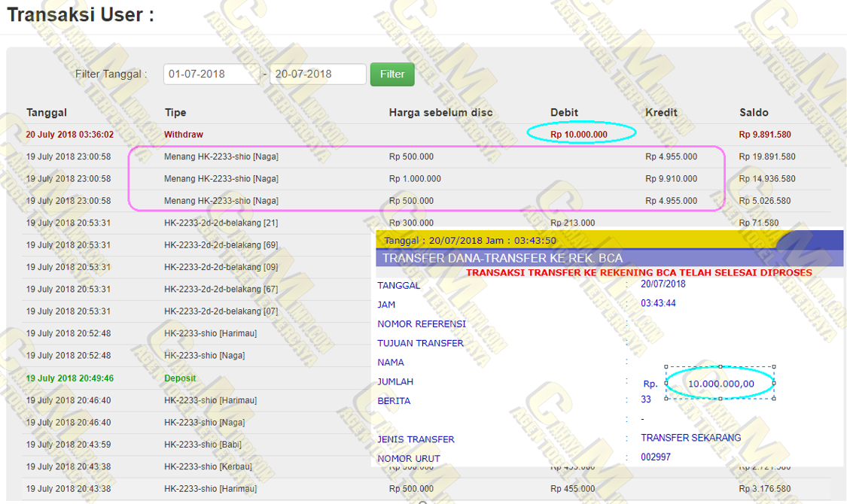The width and height of the screenshot is (847, 504).
Task: Click the Kredit column header
Action: click(661, 112)
